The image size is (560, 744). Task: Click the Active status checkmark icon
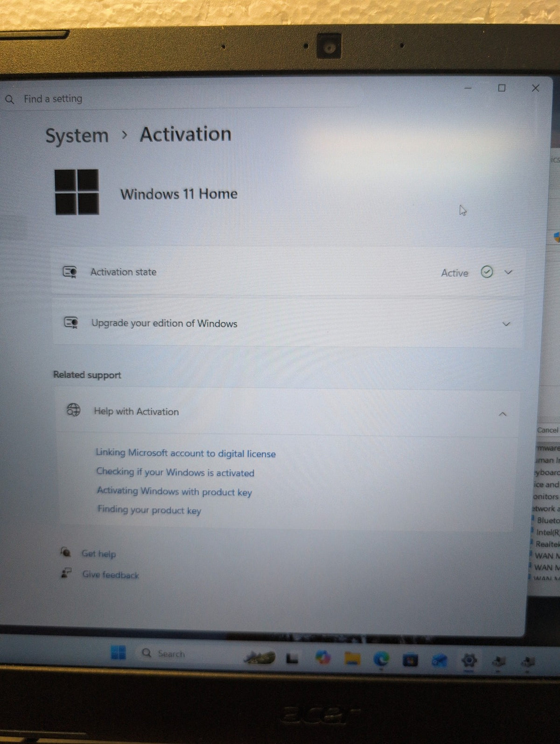click(x=487, y=272)
